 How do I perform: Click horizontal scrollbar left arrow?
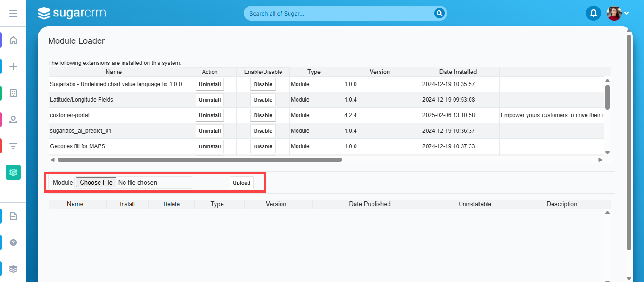(x=52, y=160)
